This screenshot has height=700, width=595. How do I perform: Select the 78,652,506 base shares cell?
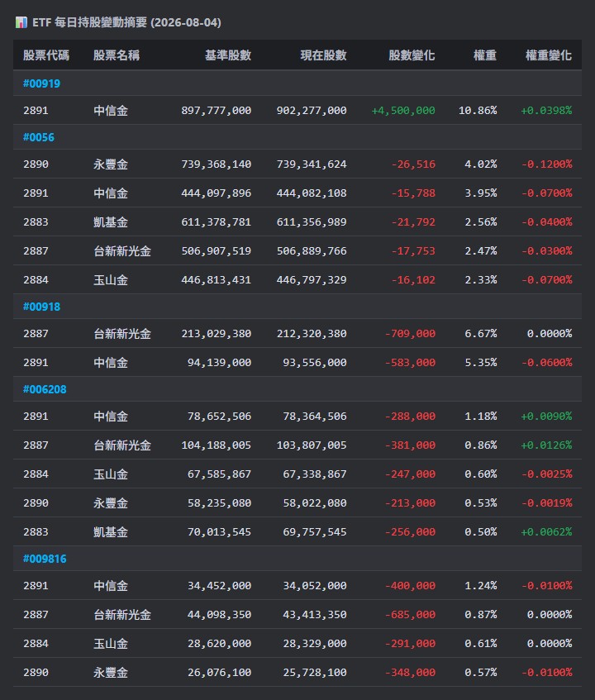coord(219,417)
